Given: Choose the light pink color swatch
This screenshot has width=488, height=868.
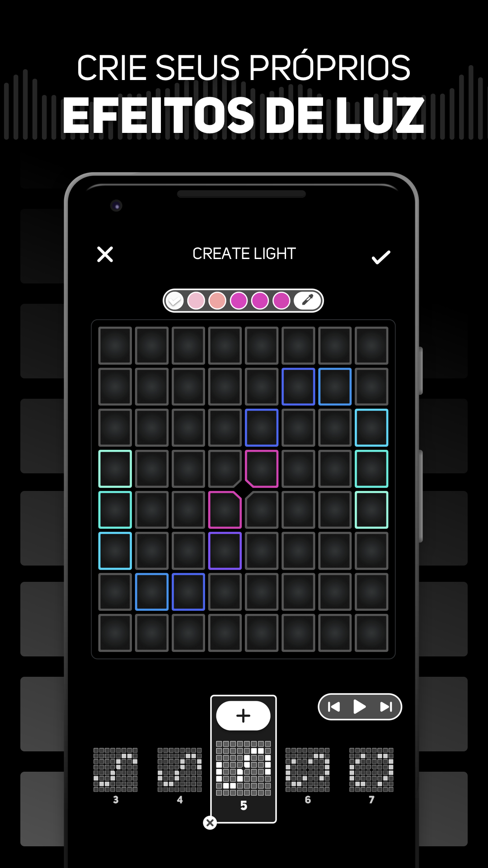Looking at the screenshot, I should [x=196, y=300].
